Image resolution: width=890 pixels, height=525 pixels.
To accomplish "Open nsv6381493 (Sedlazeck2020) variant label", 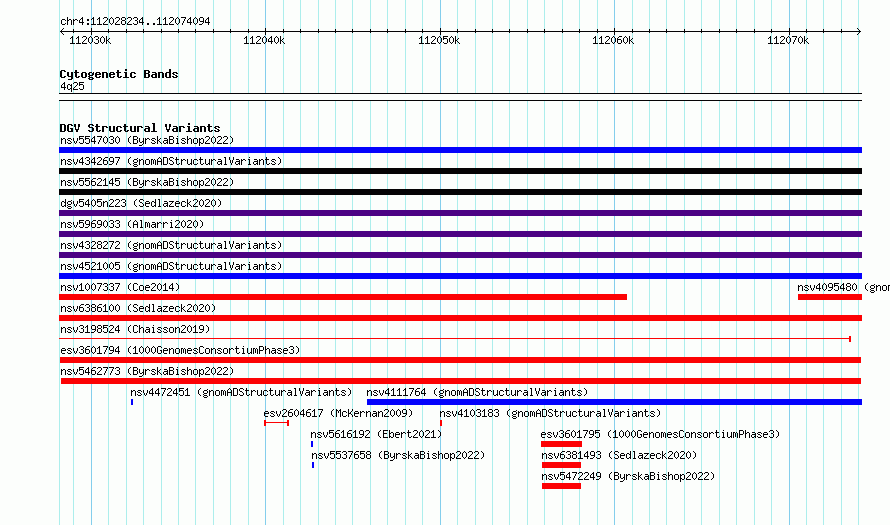I will 619,455.
